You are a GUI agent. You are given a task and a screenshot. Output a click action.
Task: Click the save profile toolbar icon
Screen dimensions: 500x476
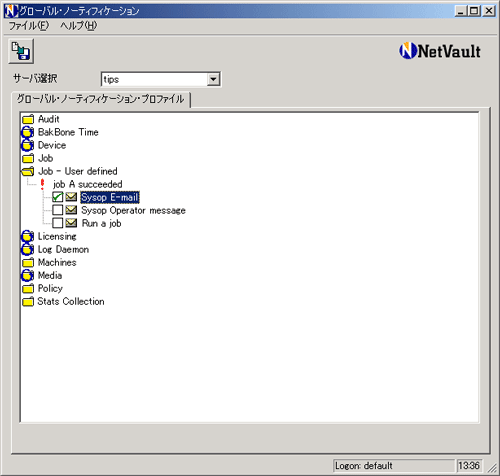click(x=21, y=51)
